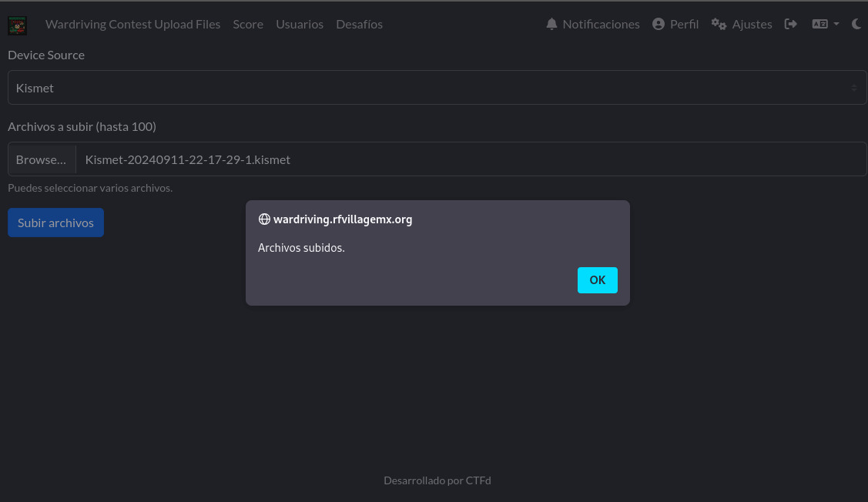Click the site logo in the navbar
Image resolution: width=868 pixels, height=502 pixels.
[x=18, y=25]
